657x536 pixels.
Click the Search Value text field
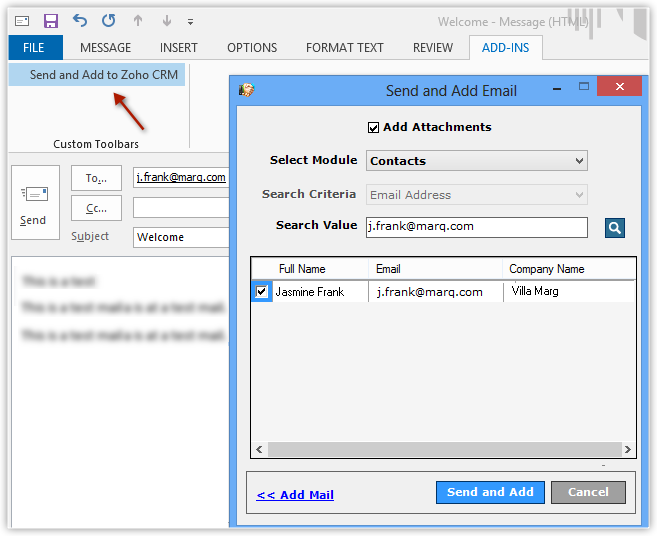point(476,227)
